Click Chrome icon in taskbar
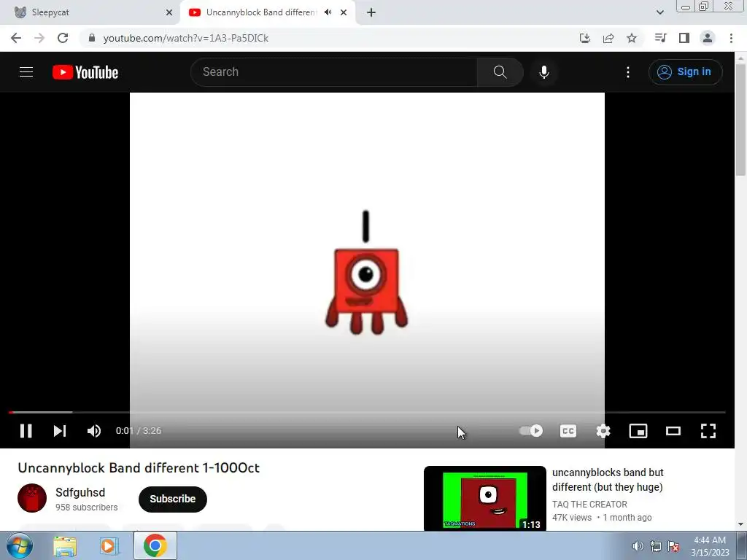 coord(155,545)
